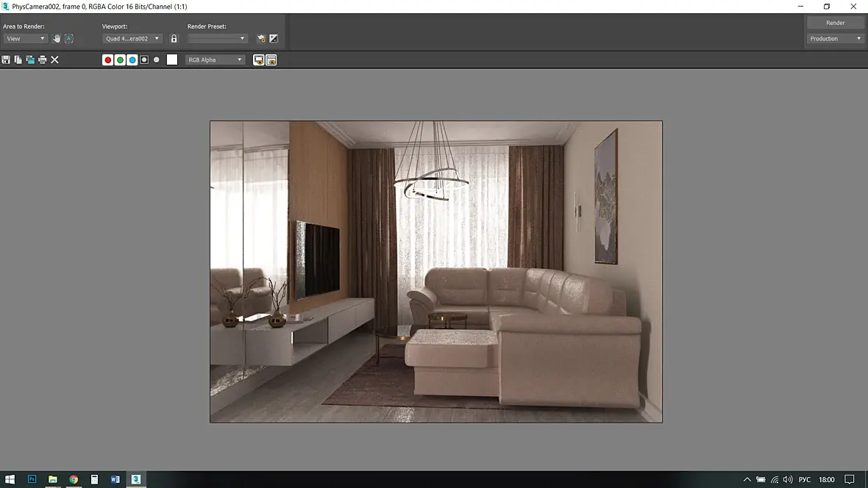Save the rendered image
Image resolution: width=868 pixels, height=488 pixels.
(x=6, y=60)
